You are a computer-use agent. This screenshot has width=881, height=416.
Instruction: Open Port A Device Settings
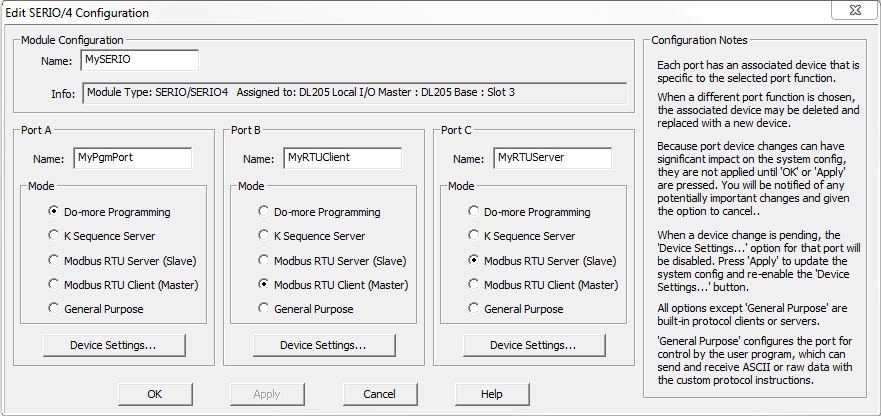tap(113, 345)
